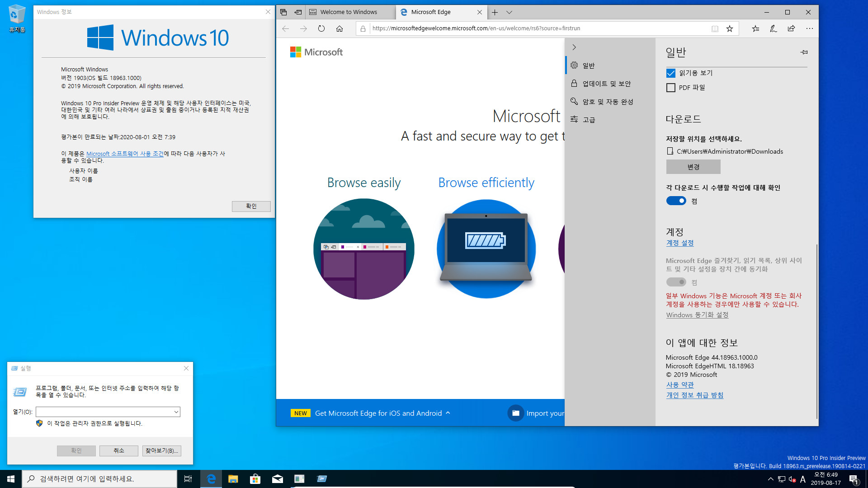Click the 변경 button for download location
The image size is (868, 488).
coord(693,166)
